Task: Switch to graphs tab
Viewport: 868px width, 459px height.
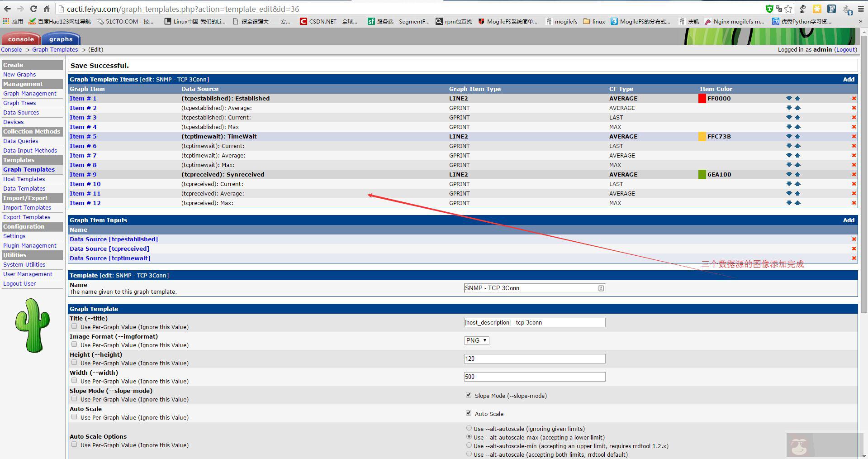Action: pyautogui.click(x=61, y=39)
